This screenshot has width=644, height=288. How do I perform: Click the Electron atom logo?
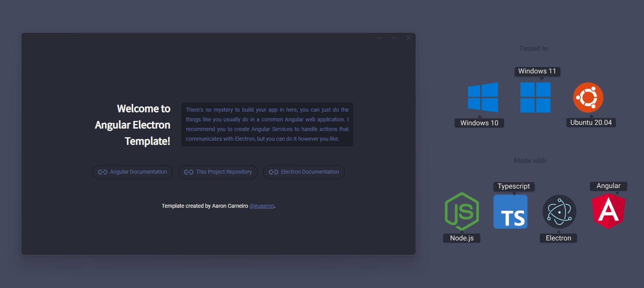click(x=559, y=212)
